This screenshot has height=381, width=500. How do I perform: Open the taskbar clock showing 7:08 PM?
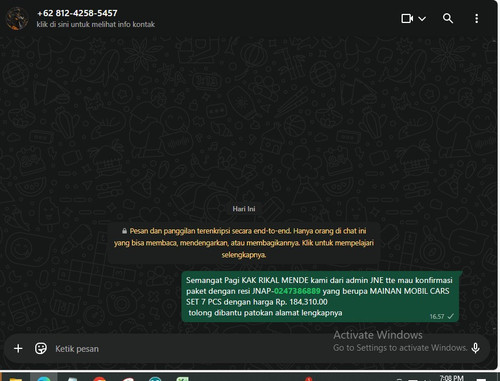(x=451, y=378)
